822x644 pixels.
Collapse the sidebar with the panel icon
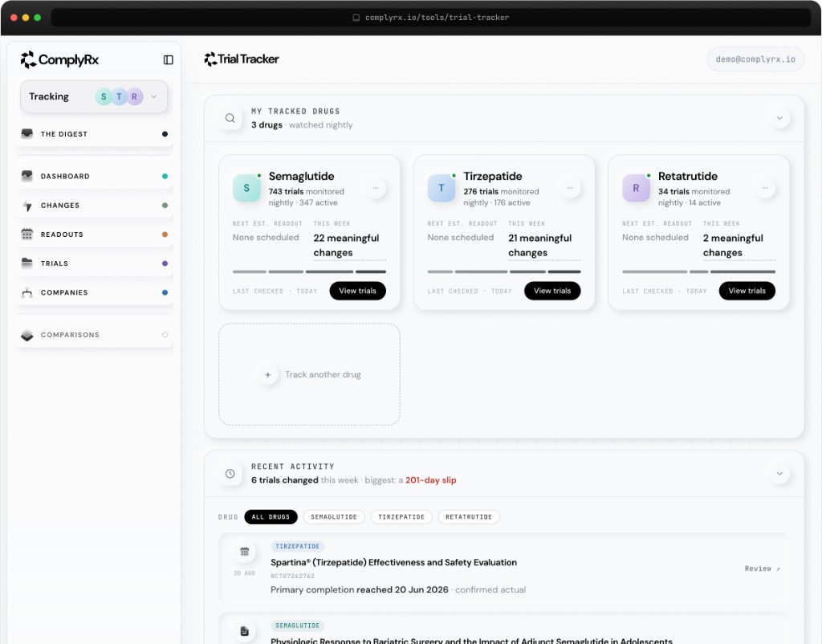[169, 59]
